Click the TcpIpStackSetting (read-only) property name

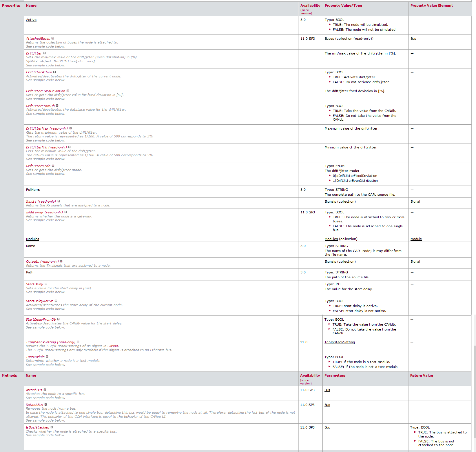point(50,342)
